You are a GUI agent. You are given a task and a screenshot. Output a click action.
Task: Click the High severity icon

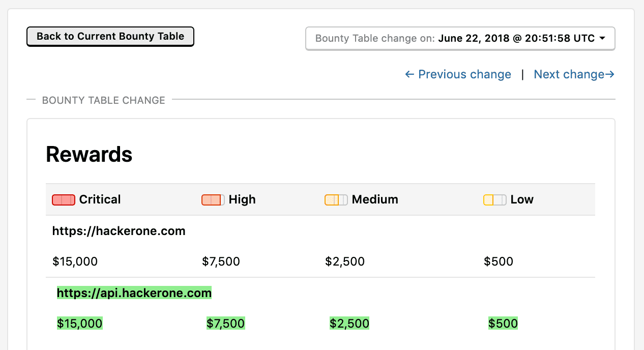(213, 200)
